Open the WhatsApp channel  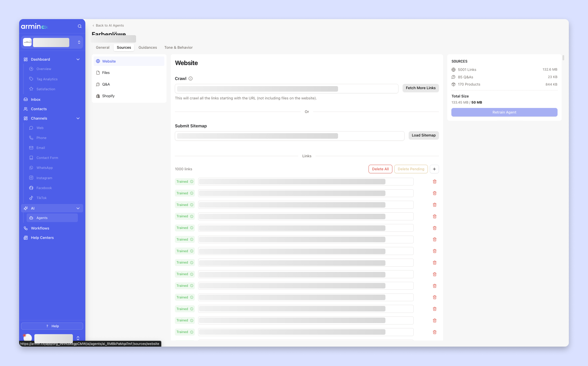44,168
